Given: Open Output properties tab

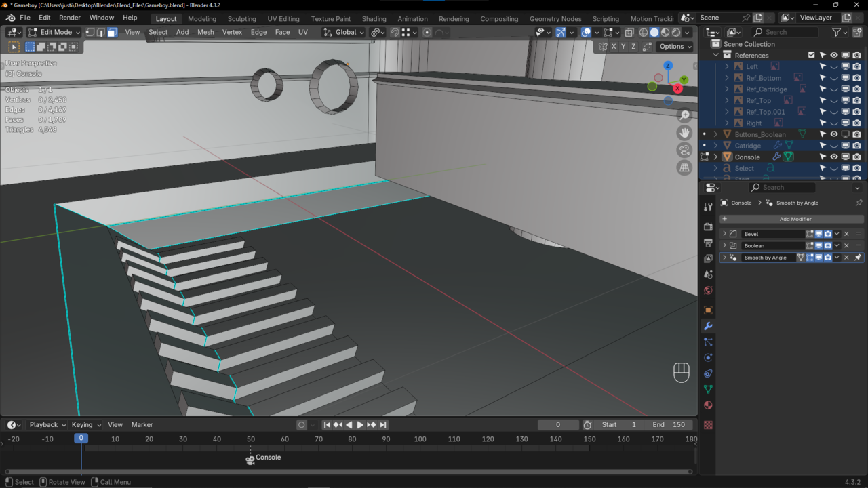Looking at the screenshot, I should tap(708, 243).
